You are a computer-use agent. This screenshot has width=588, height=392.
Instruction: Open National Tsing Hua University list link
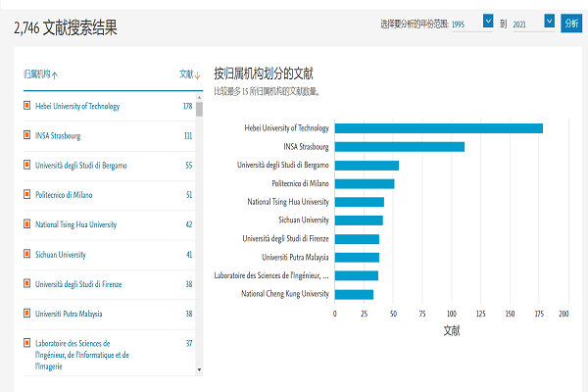(76, 224)
